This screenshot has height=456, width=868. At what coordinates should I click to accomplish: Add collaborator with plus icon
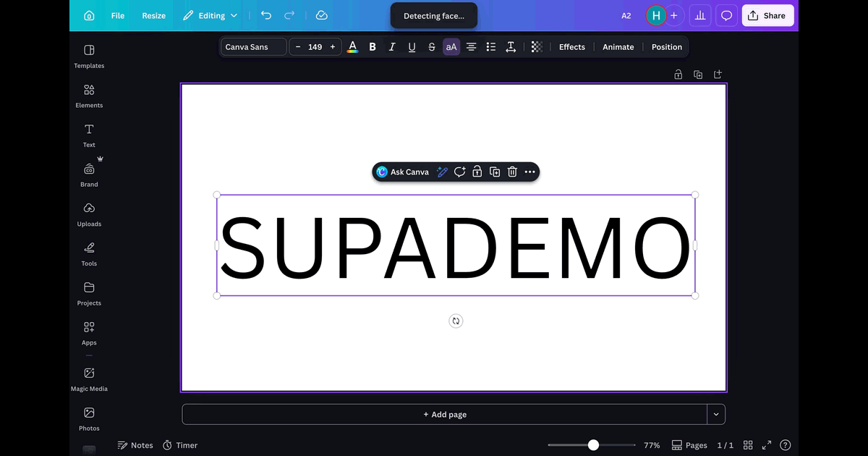pyautogui.click(x=674, y=15)
